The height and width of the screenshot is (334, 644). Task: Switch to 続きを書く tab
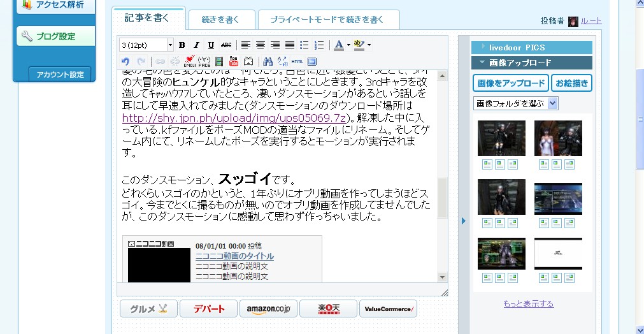tap(221, 19)
